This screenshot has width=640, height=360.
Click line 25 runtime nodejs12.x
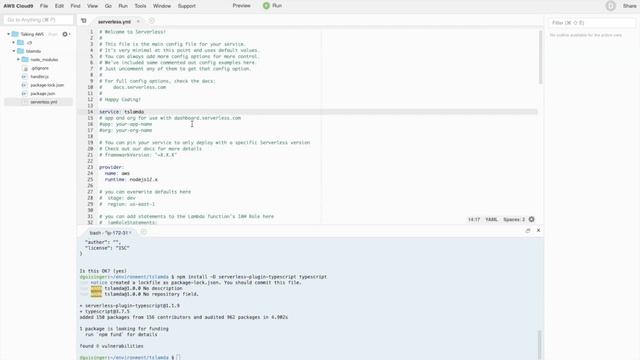131,180
